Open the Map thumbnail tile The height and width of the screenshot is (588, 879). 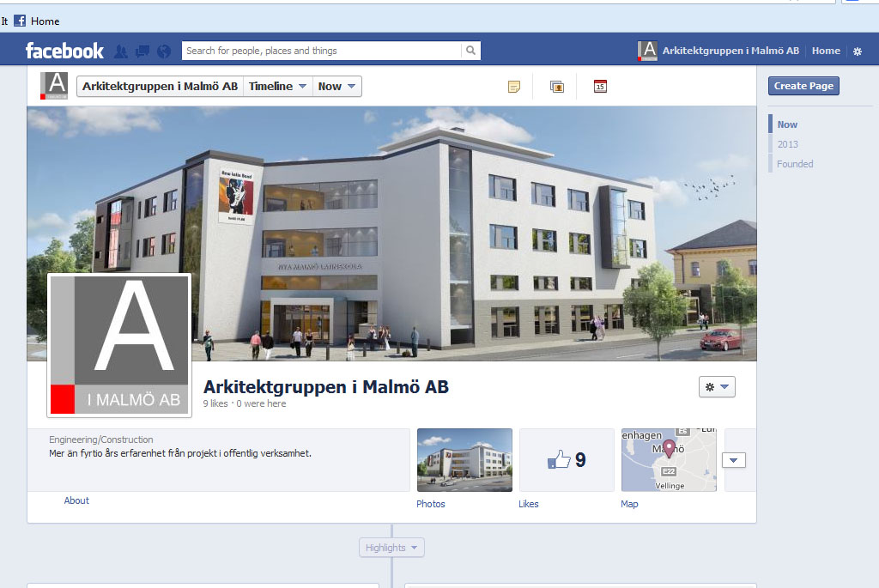point(669,460)
